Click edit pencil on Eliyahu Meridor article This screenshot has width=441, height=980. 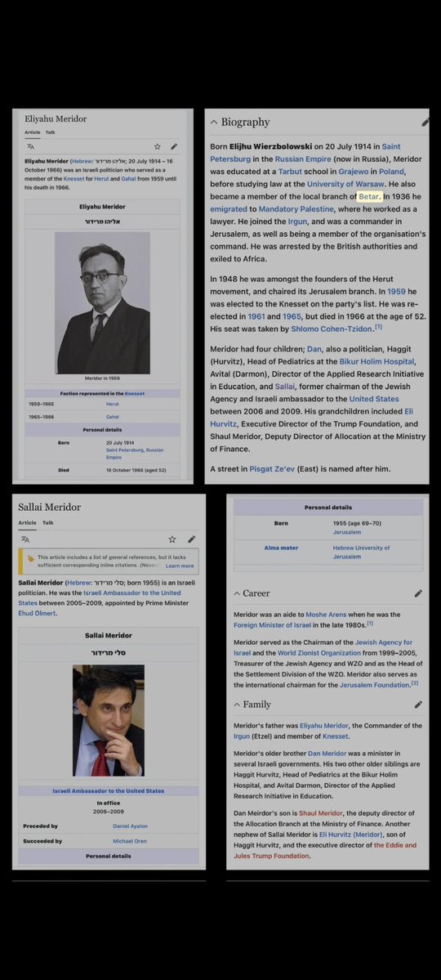[174, 147]
